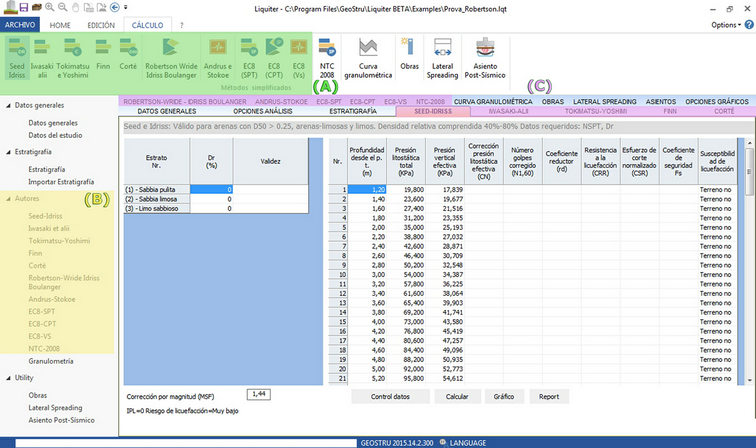
Task: Collapse the Utility tree group
Action: tap(8, 378)
